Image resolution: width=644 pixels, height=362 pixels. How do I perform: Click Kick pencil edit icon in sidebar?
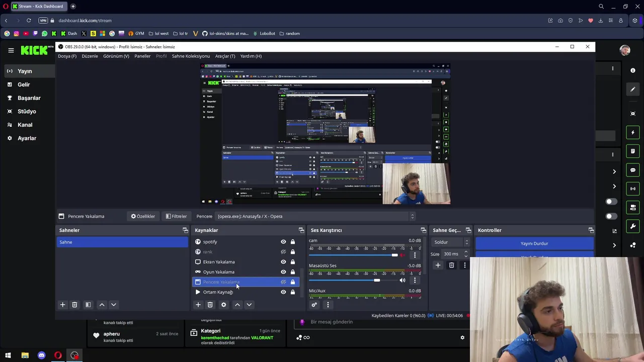click(x=633, y=89)
